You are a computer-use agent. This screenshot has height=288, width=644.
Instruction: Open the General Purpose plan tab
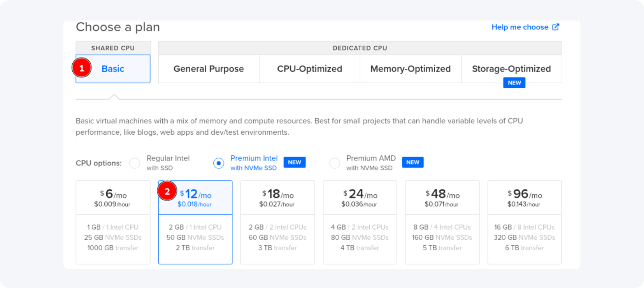[209, 69]
